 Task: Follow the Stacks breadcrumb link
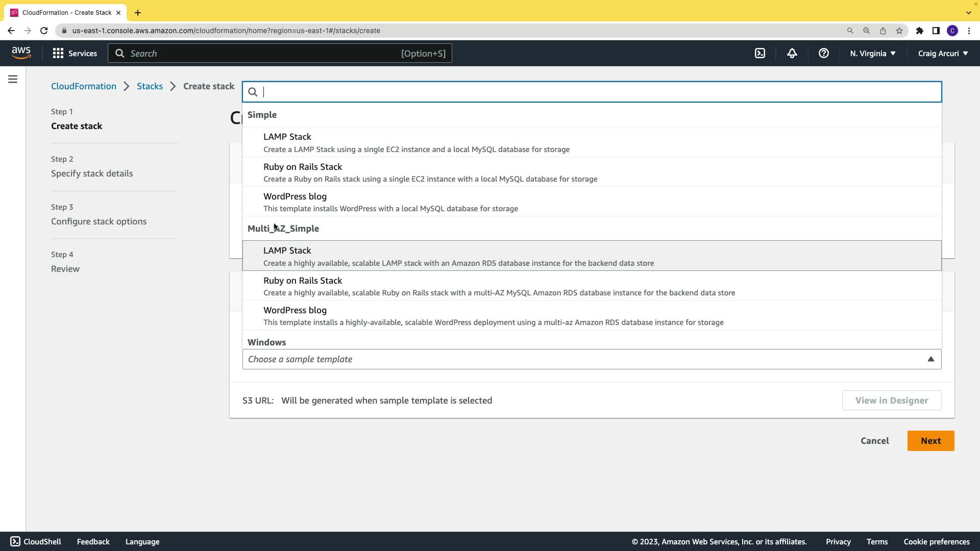[150, 86]
